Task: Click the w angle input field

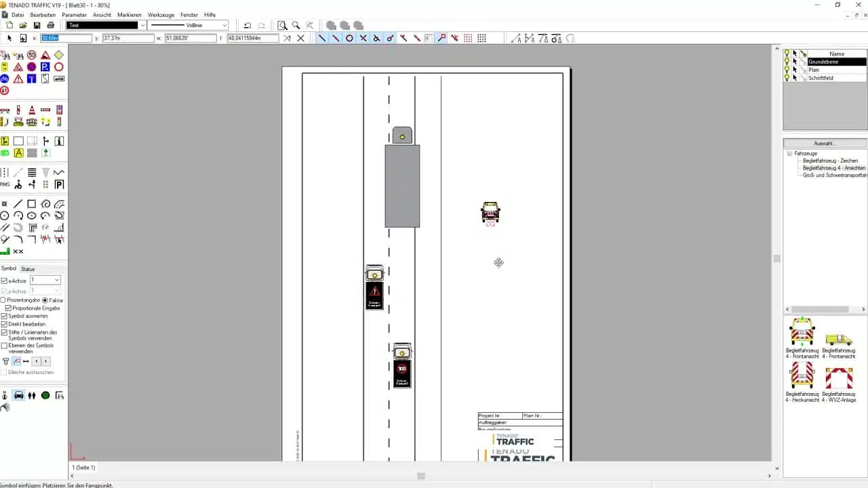Action: coord(190,39)
